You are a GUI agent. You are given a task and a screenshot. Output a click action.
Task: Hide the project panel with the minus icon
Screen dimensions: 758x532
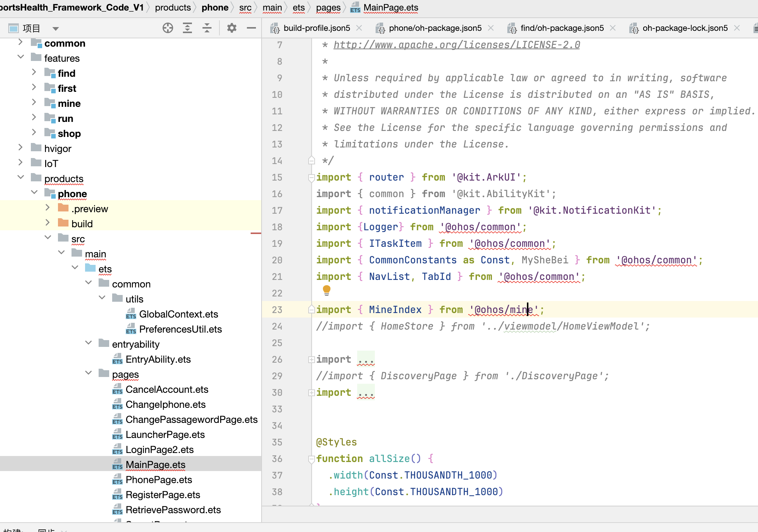(251, 28)
